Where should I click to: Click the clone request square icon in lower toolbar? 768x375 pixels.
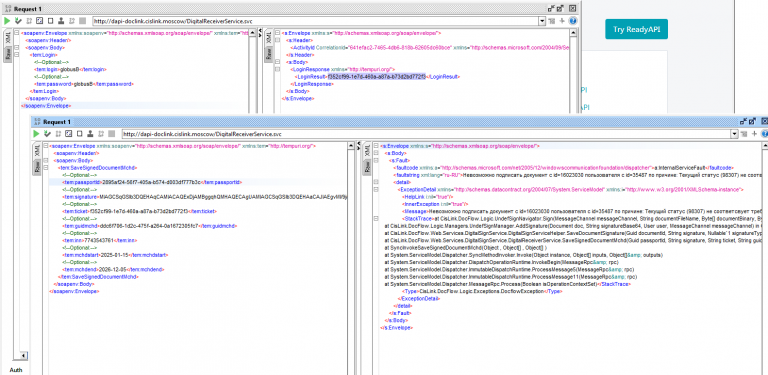click(x=79, y=134)
